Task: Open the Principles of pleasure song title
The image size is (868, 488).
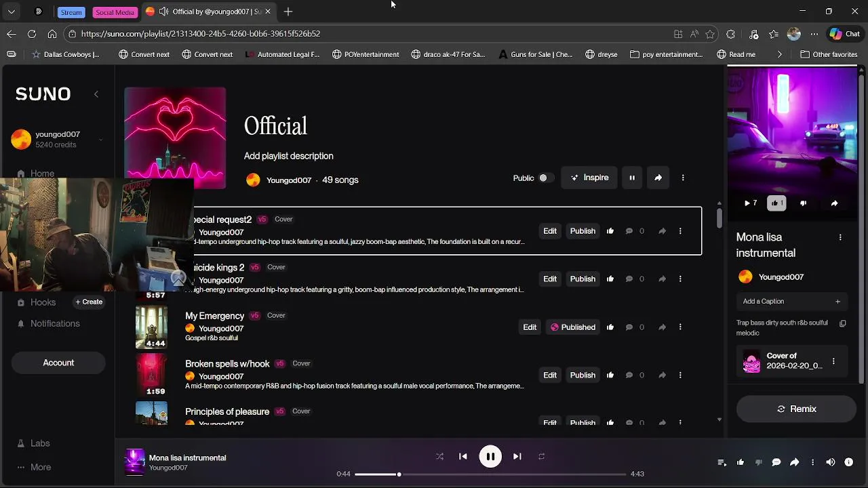Action: pos(227,411)
